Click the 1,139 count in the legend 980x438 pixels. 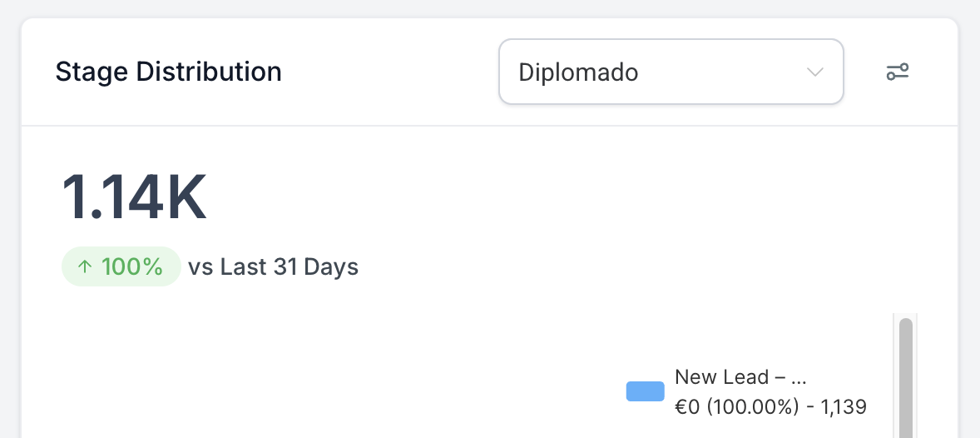pyautogui.click(x=844, y=407)
